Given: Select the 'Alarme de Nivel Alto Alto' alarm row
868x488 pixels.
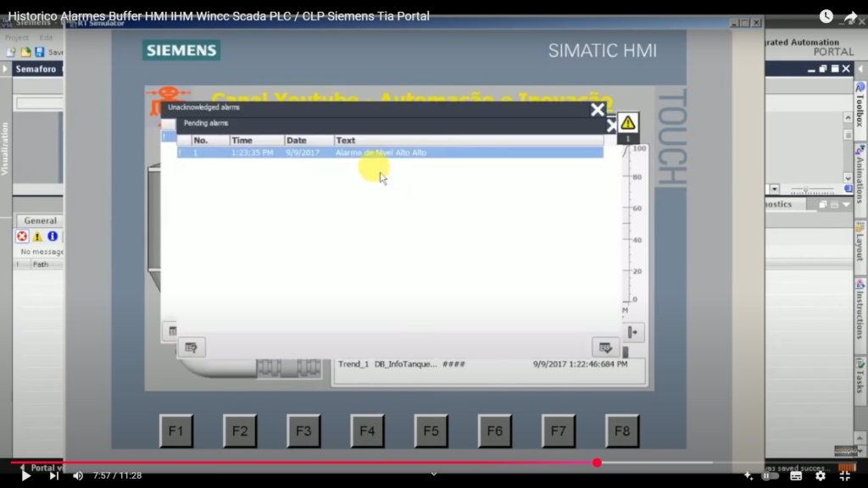Looking at the screenshot, I should tap(390, 152).
